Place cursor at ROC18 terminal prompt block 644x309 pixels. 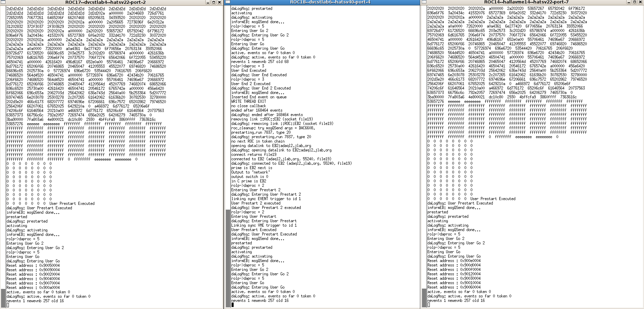coord(233,305)
